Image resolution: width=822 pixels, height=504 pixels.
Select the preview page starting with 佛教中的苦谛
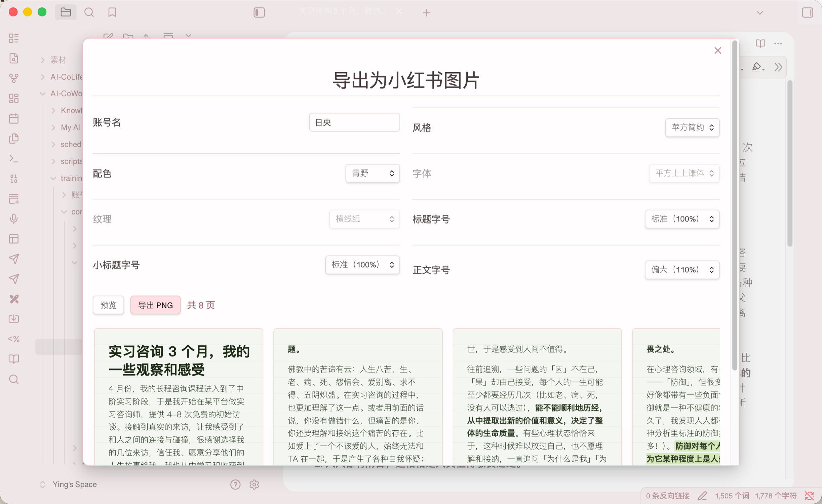(358, 397)
